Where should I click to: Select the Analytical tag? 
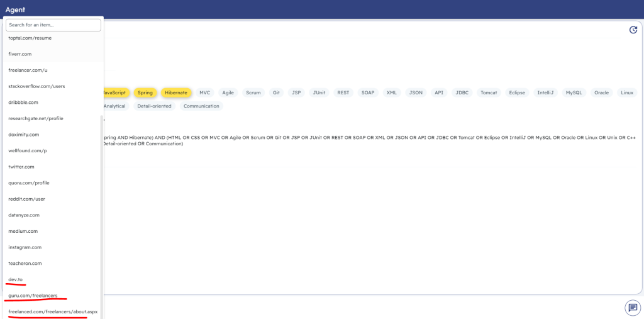[115, 106]
